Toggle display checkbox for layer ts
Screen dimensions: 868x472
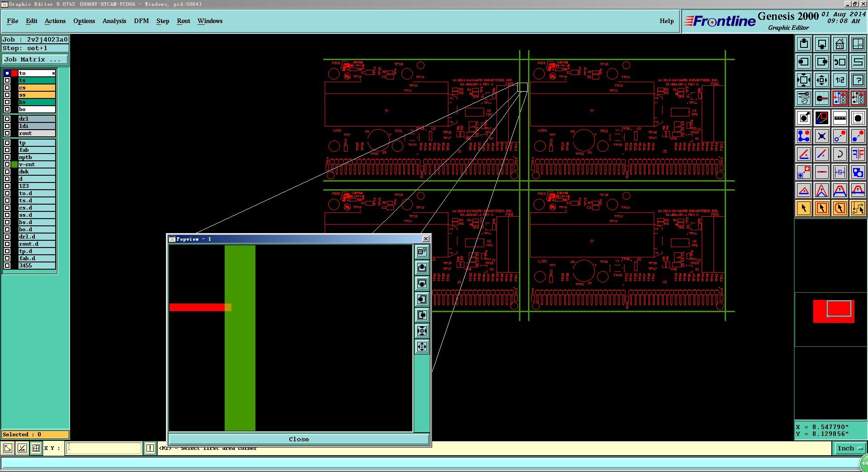(7, 80)
